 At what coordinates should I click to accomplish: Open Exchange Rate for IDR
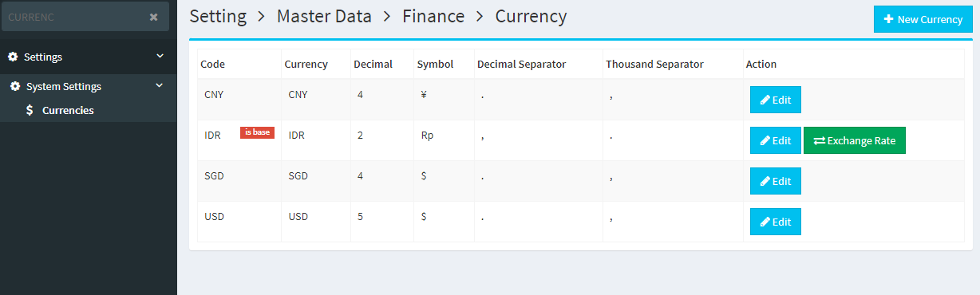tap(855, 140)
